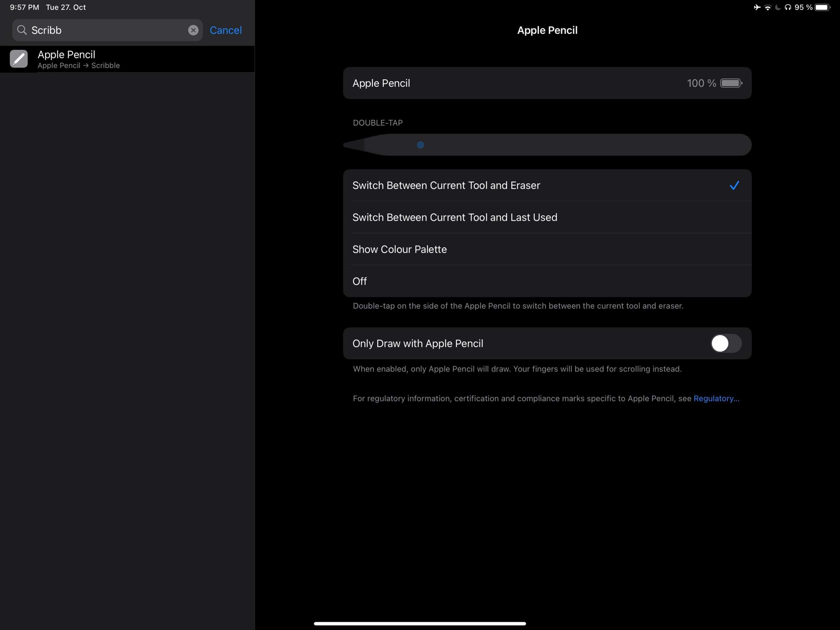Select Show Colour Palette double-tap option
The width and height of the screenshot is (840, 630).
click(548, 250)
